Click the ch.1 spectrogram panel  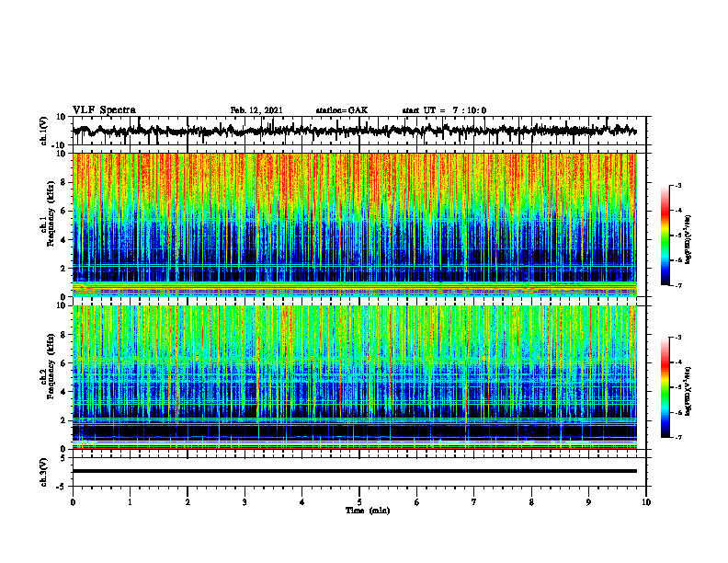pyautogui.click(x=354, y=224)
